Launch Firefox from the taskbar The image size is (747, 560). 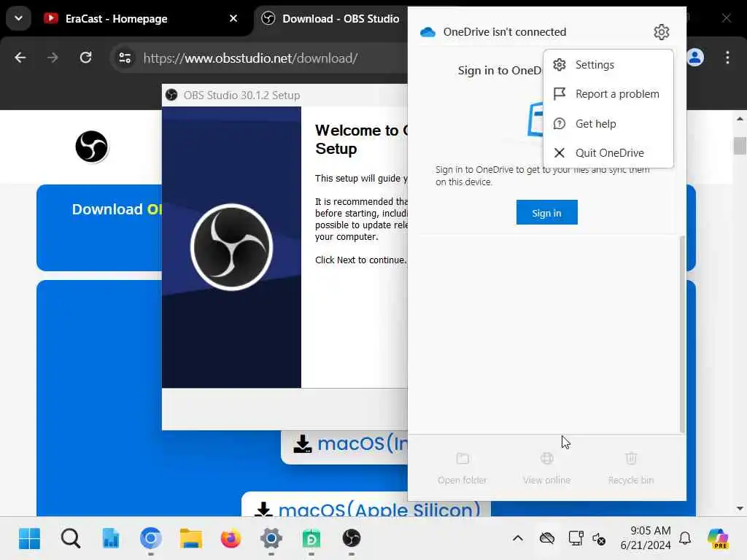[x=231, y=539]
